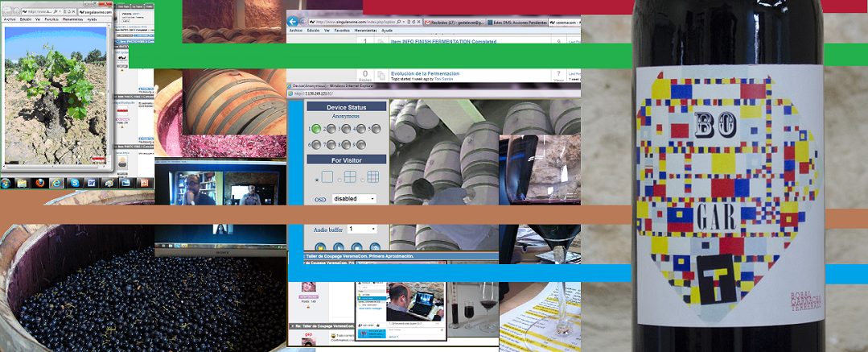Choose the four-view grid layout radio button

click(339, 180)
